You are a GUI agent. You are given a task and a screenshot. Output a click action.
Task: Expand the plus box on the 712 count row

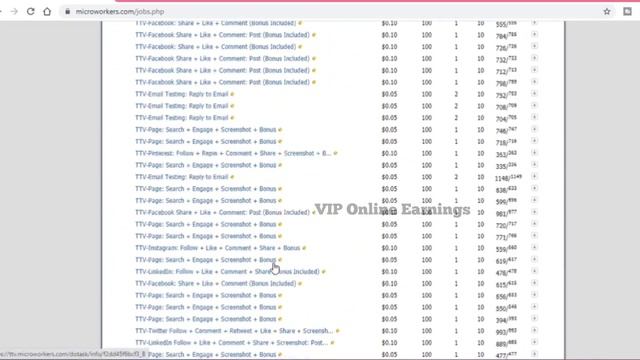534,70
